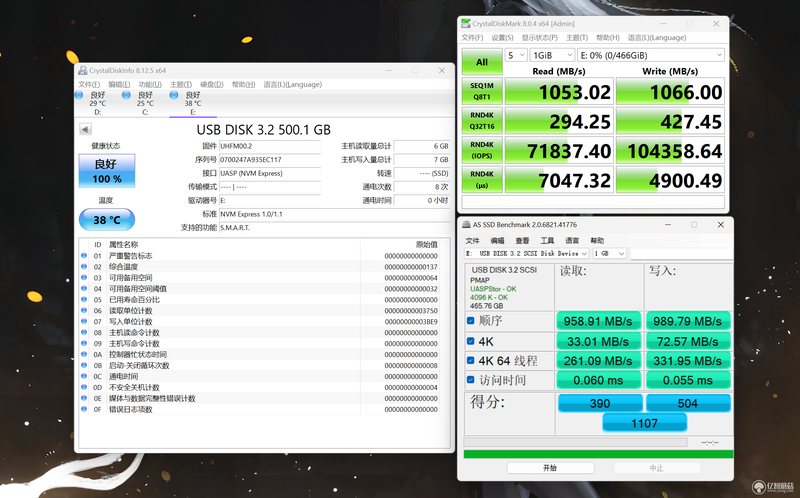Click the status dot for attribute 0F
800x498 pixels.
(84, 409)
